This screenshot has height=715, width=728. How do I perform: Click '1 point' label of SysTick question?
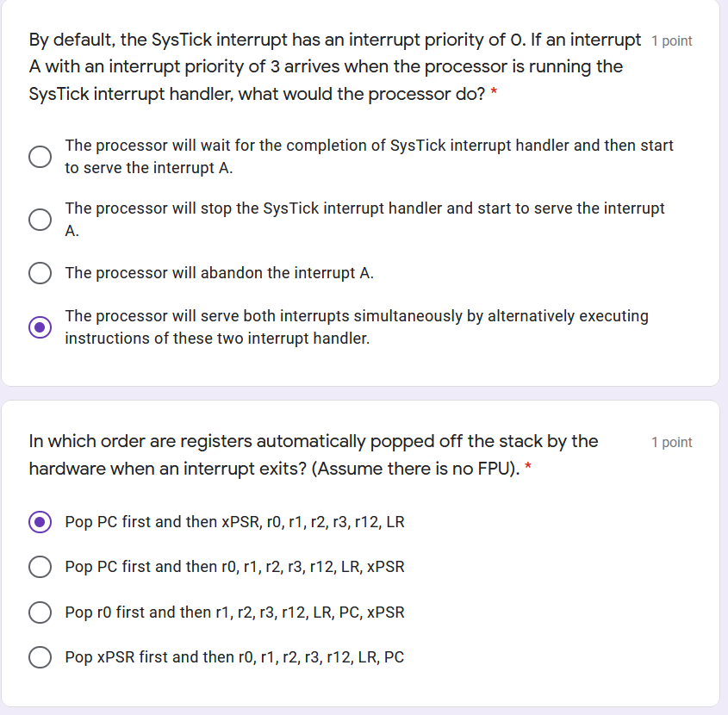671,40
